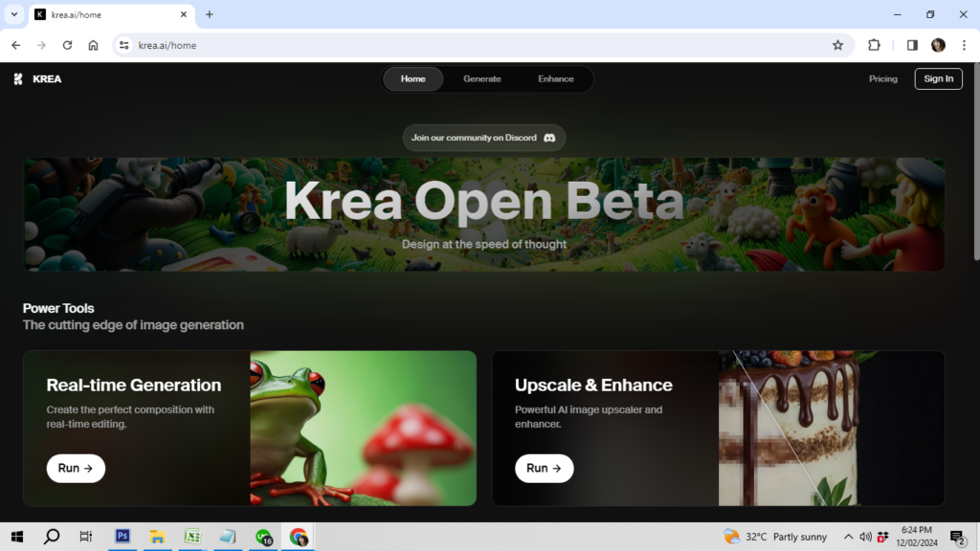Select the Home tab in Krea navigation
Image resolution: width=980 pixels, height=551 pixels.
413,79
